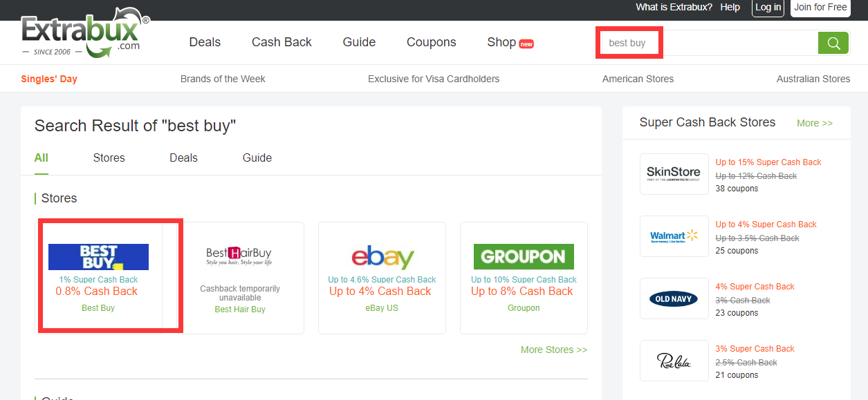Open the Shop menu item
The image size is (868, 400).
pyautogui.click(x=502, y=42)
